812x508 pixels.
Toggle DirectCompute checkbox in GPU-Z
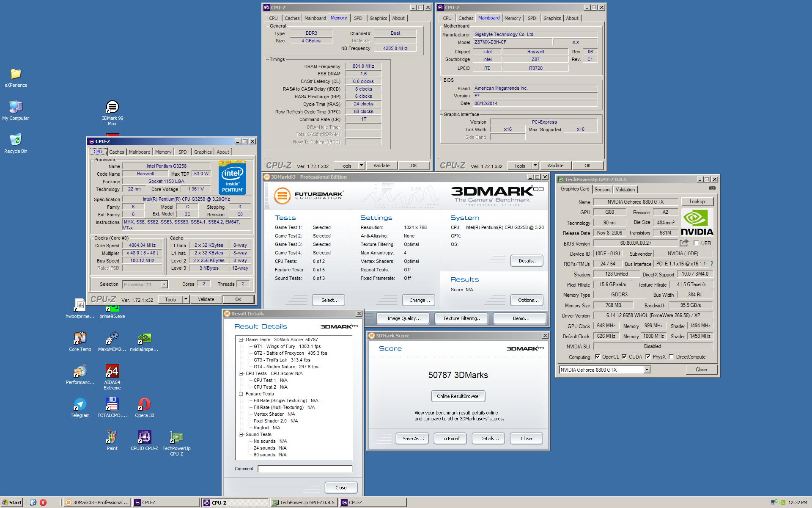[x=671, y=356]
